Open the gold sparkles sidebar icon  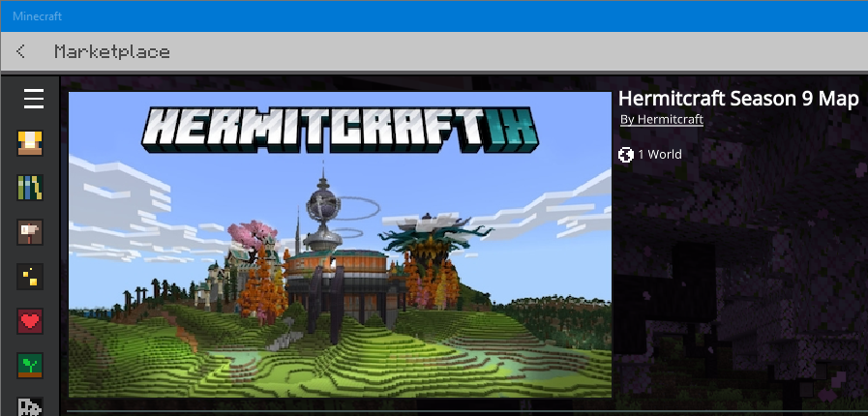coord(29,277)
